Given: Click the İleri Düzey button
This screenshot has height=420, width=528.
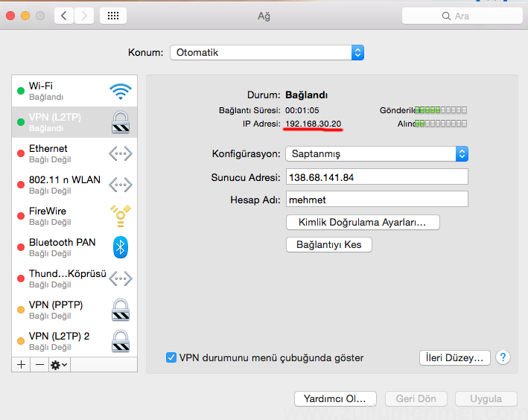Looking at the screenshot, I should tap(454, 357).
